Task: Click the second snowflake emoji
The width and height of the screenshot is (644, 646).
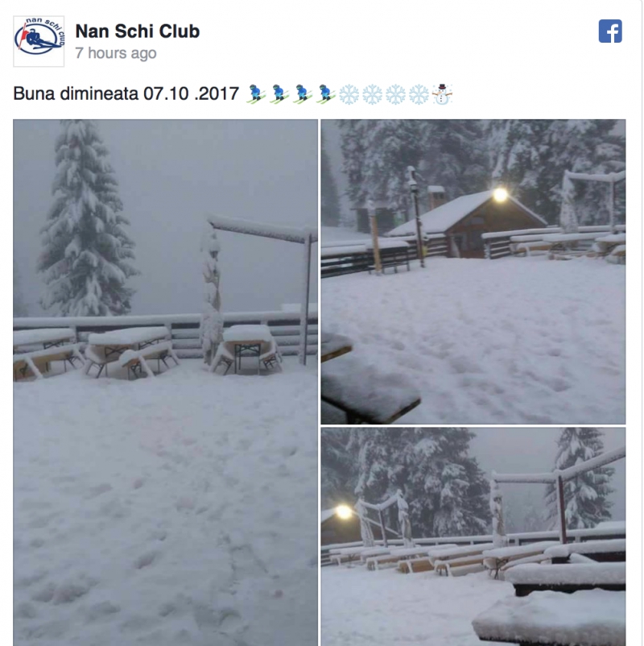Action: [x=372, y=94]
